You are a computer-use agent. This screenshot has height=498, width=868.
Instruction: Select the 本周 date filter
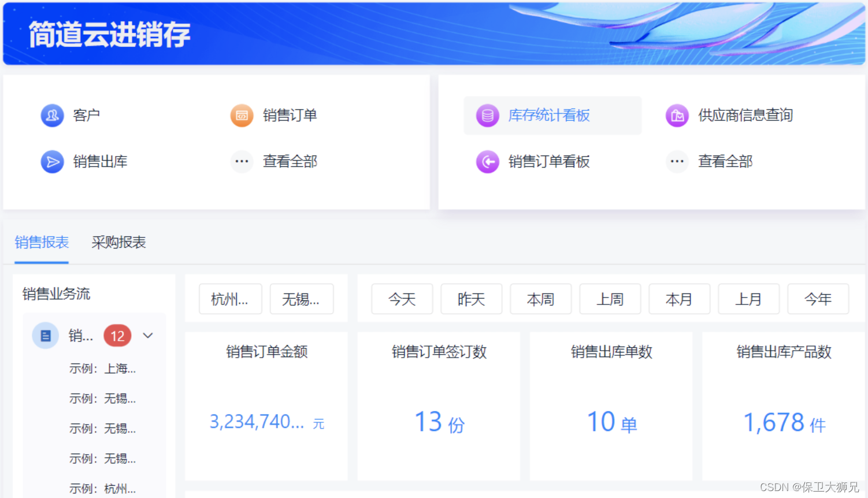pyautogui.click(x=540, y=299)
